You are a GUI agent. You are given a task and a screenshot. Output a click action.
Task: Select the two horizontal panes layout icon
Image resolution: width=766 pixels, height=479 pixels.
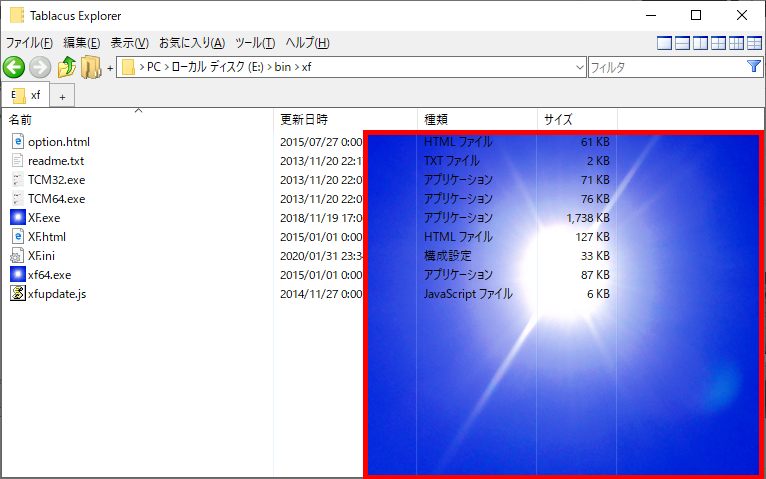(x=682, y=43)
